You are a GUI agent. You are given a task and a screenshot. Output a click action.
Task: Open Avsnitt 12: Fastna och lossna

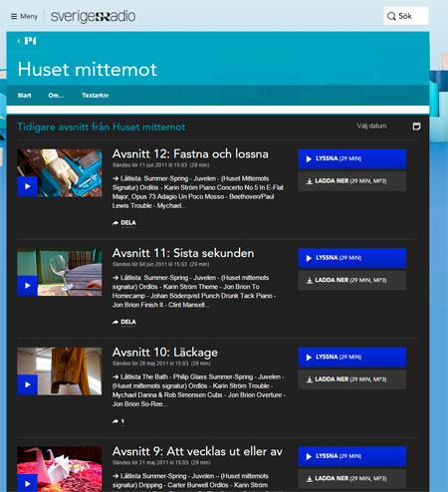[x=190, y=154]
